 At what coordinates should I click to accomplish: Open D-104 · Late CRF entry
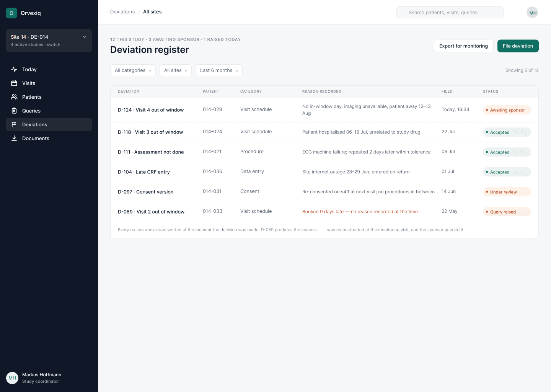[x=144, y=172]
